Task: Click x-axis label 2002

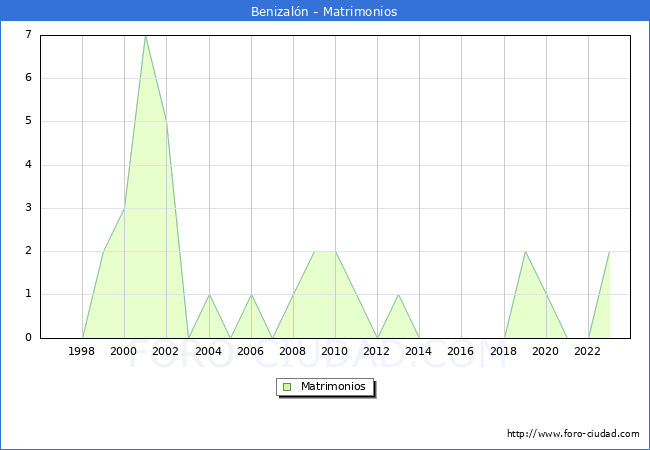Action: pyautogui.click(x=165, y=351)
